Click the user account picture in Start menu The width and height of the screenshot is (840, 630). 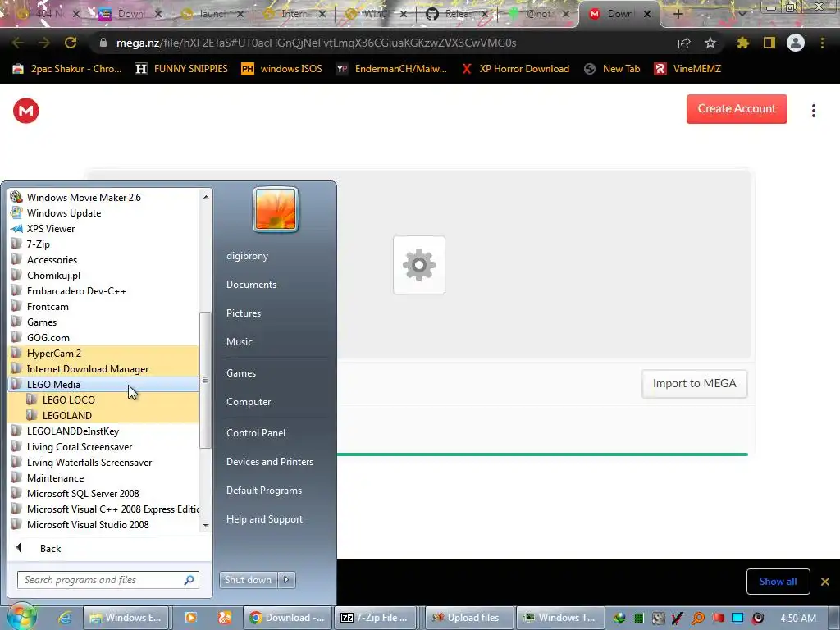tap(276, 209)
